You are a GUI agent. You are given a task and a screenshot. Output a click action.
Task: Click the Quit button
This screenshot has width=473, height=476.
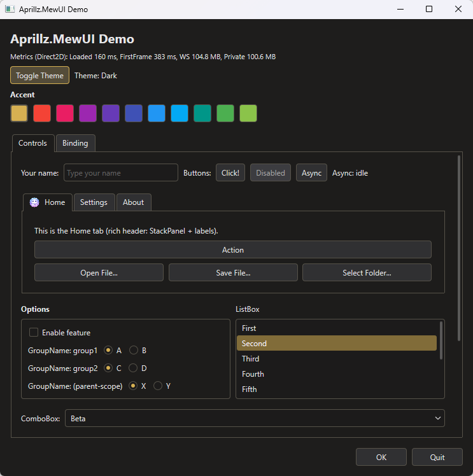[437, 457]
